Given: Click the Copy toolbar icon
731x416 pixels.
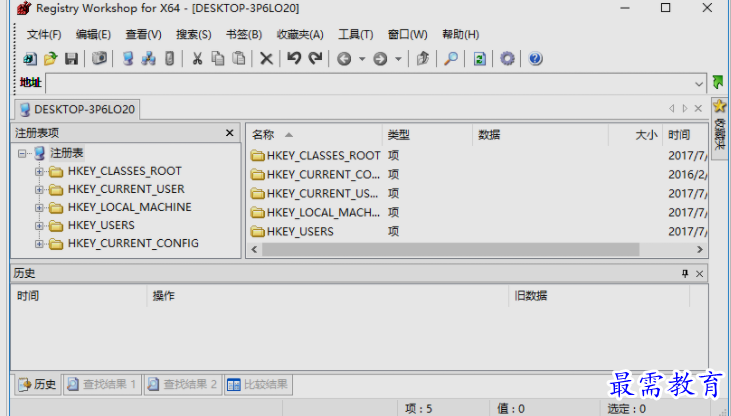Looking at the screenshot, I should 218,59.
